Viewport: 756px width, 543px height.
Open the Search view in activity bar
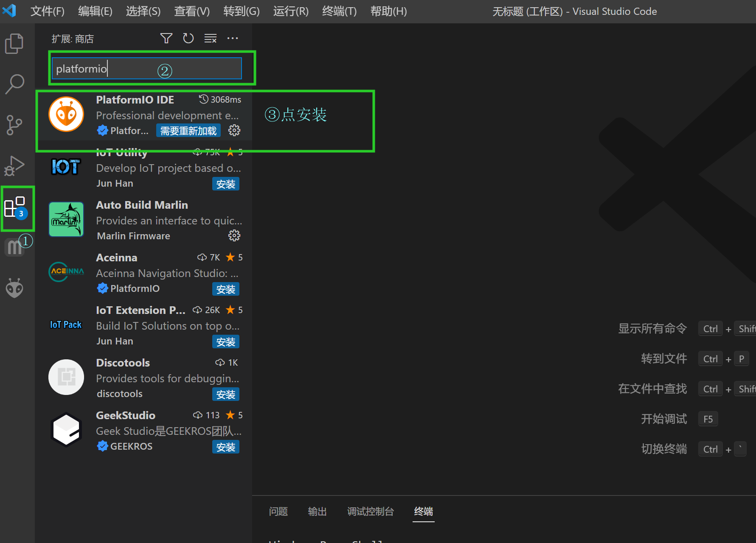tap(14, 84)
